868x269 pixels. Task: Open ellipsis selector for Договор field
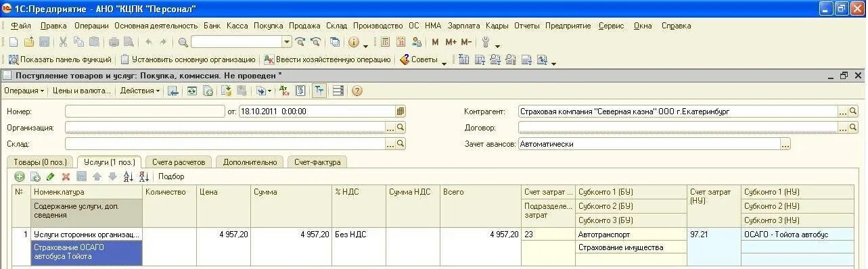click(843, 127)
